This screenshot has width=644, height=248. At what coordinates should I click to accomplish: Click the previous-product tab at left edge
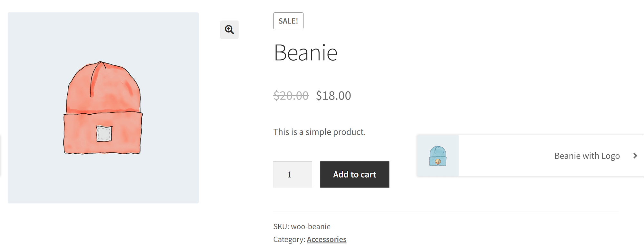point(0,156)
